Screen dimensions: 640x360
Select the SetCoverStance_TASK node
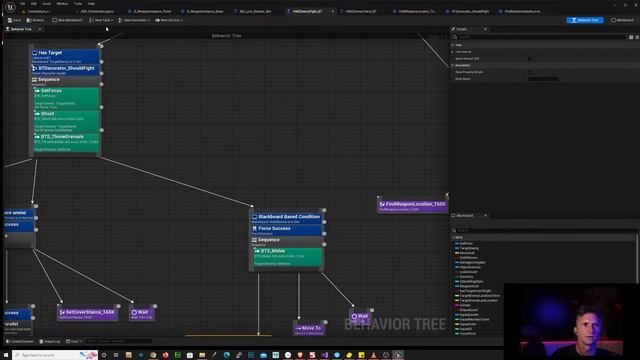coord(88,313)
